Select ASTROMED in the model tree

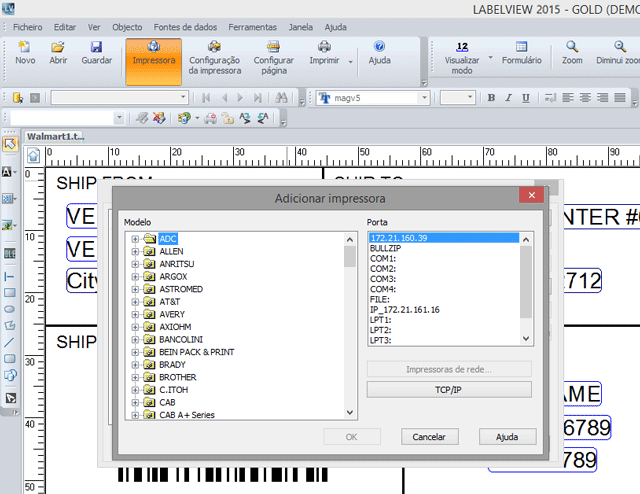pyautogui.click(x=181, y=289)
